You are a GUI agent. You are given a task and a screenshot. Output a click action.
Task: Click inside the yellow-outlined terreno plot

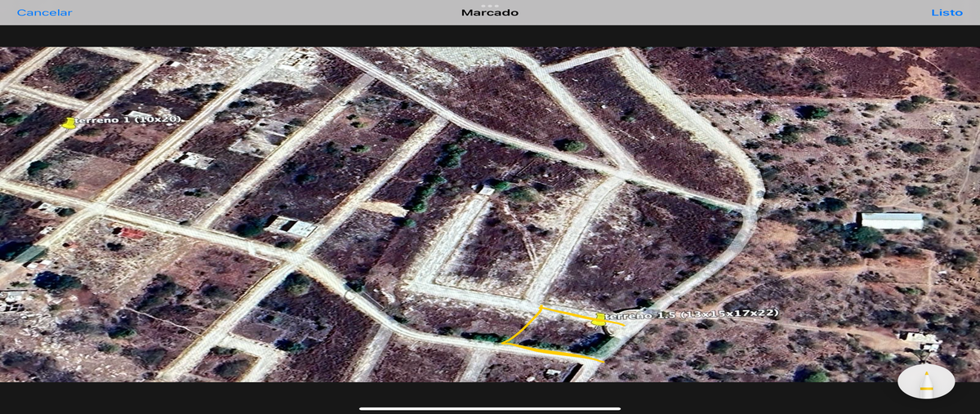pyautogui.click(x=555, y=331)
